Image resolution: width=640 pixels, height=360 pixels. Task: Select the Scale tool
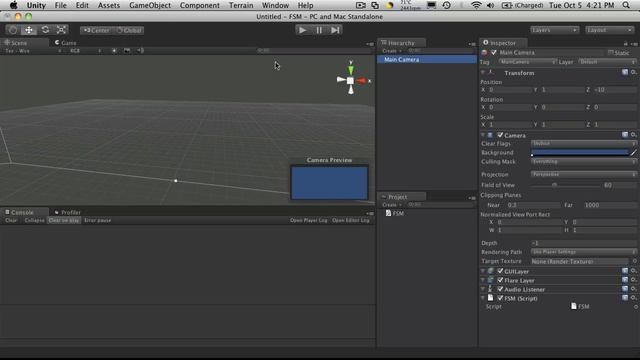(x=61, y=30)
